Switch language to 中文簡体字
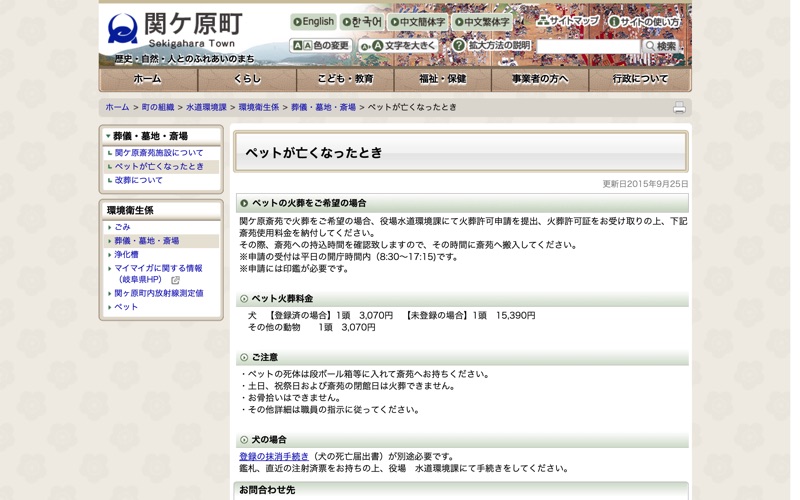Screen dimensions: 800x500 [417, 22]
